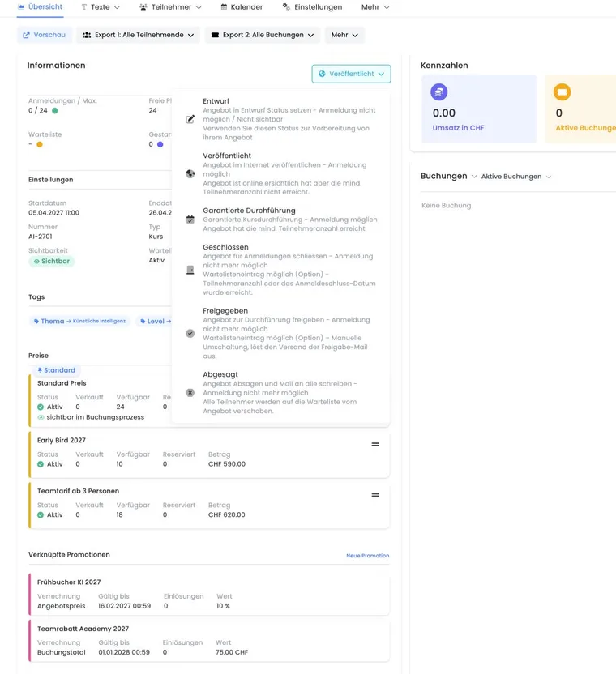Viewport: 616px width, 674px height.
Task: Click the closed door icon for Geschlossen
Action: click(x=190, y=270)
